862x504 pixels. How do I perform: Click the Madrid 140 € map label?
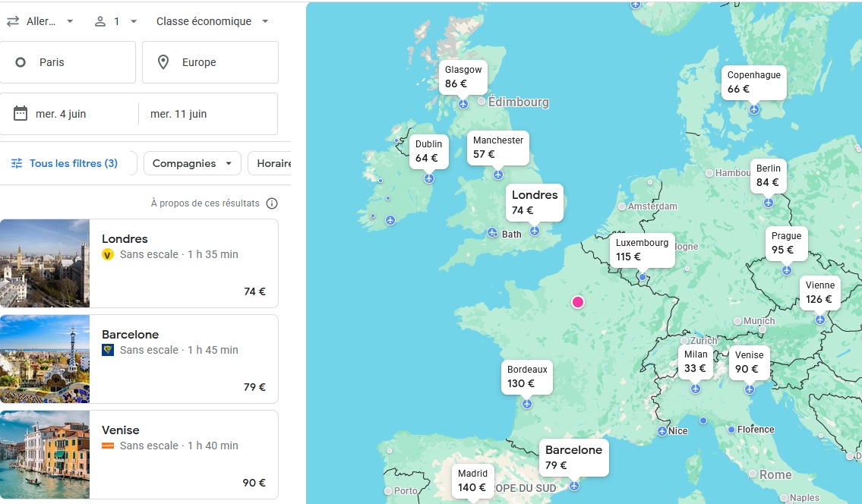472,480
